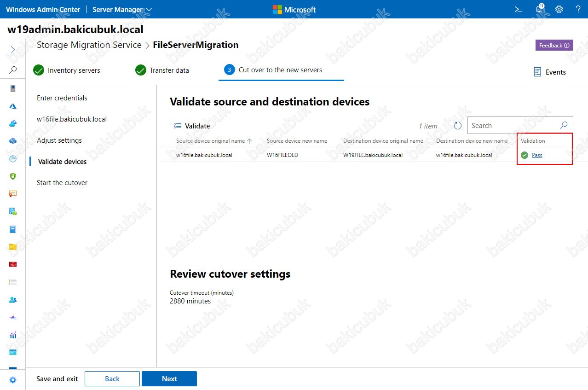This screenshot has height=390, width=588.
Task: Open the Firewall red brick icon
Action: pos(13,264)
